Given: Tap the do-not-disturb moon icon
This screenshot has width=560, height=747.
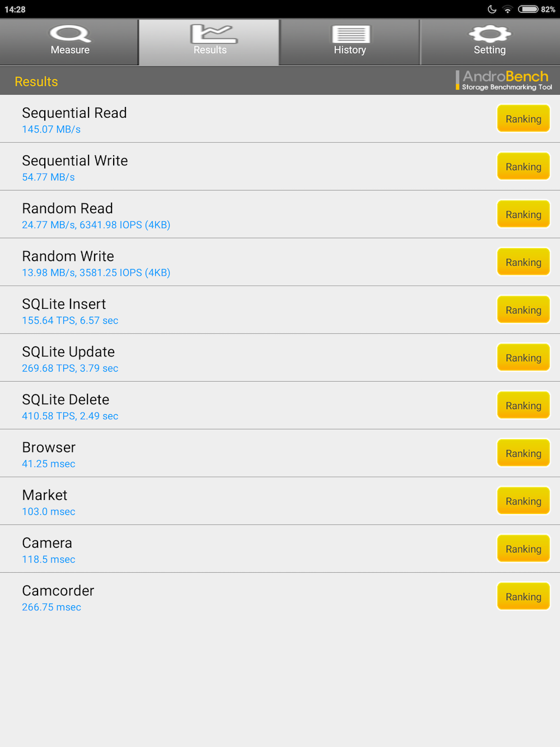Looking at the screenshot, I should click(492, 9).
